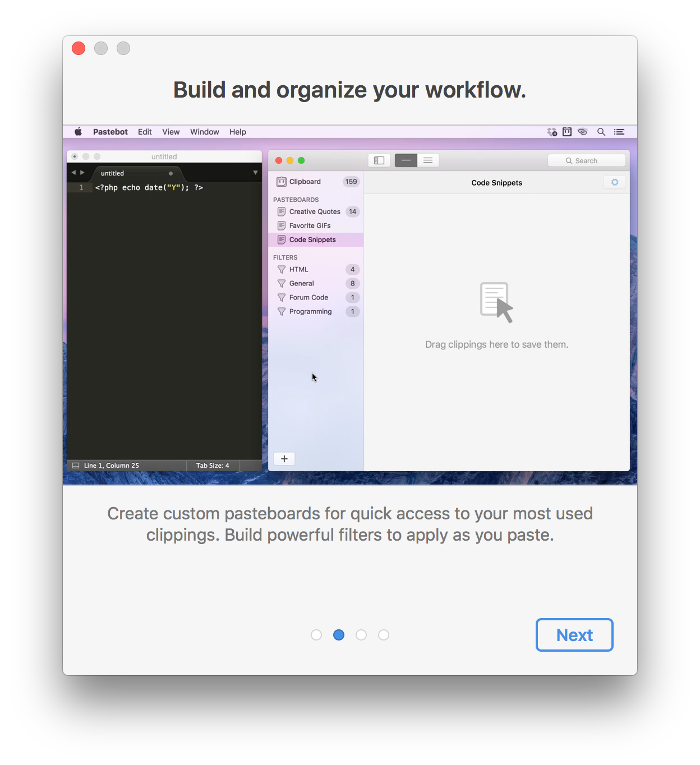The height and width of the screenshot is (765, 700).
Task: Click the Spotlight search icon in menu bar
Action: coord(601,132)
